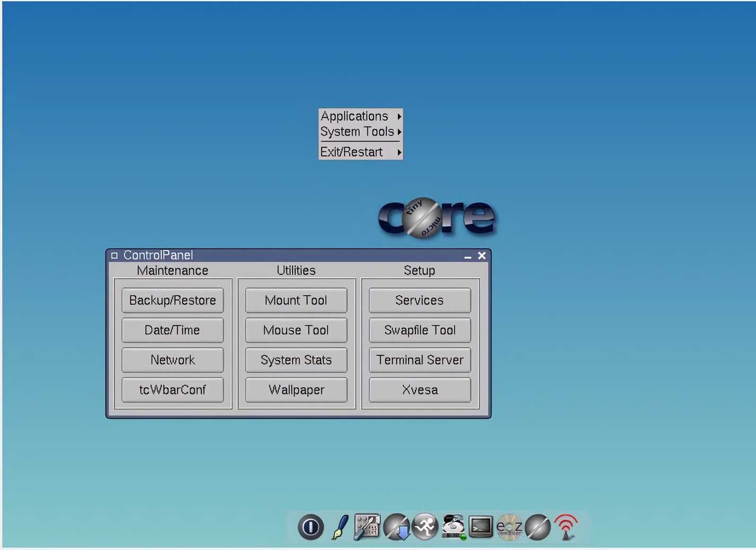The height and width of the screenshot is (550, 756).
Task: Launch the text editor pen icon
Action: pyautogui.click(x=339, y=527)
